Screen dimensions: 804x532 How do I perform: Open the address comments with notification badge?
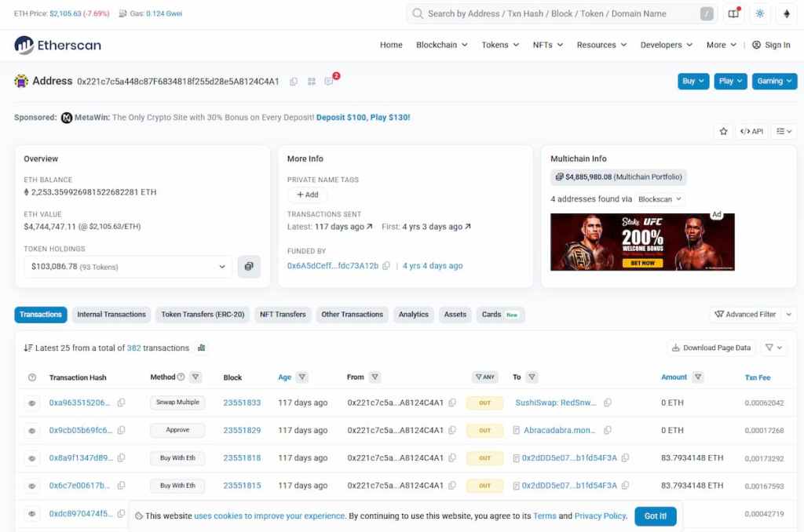329,81
